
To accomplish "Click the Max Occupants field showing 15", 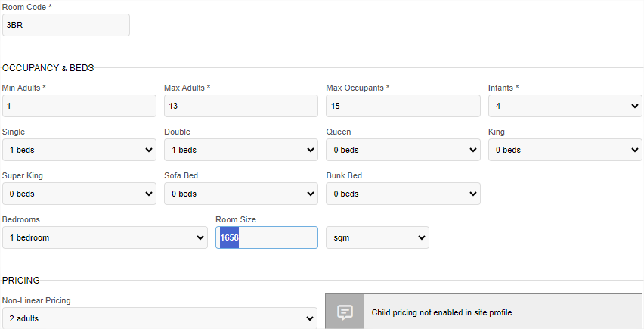I will 403,106.
